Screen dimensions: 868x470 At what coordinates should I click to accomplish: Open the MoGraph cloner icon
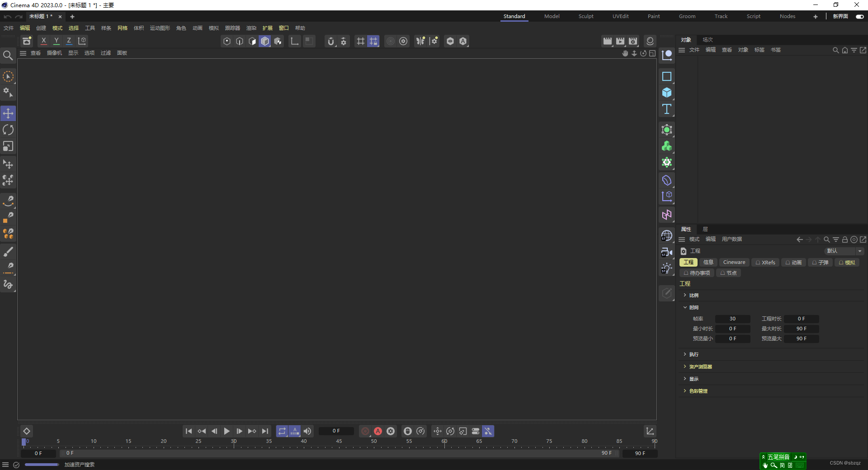pos(667,146)
